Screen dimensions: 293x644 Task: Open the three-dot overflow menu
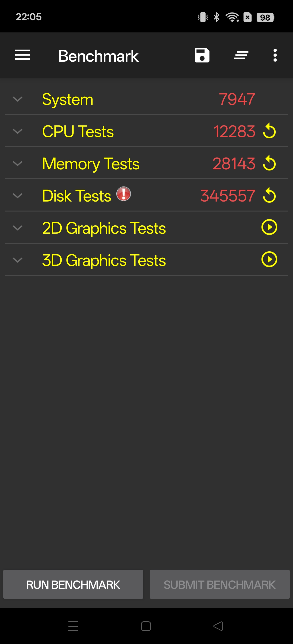[x=275, y=55]
